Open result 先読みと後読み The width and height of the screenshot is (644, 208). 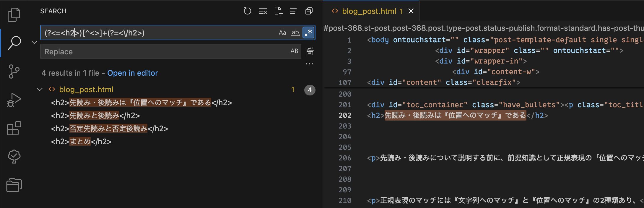point(95,116)
